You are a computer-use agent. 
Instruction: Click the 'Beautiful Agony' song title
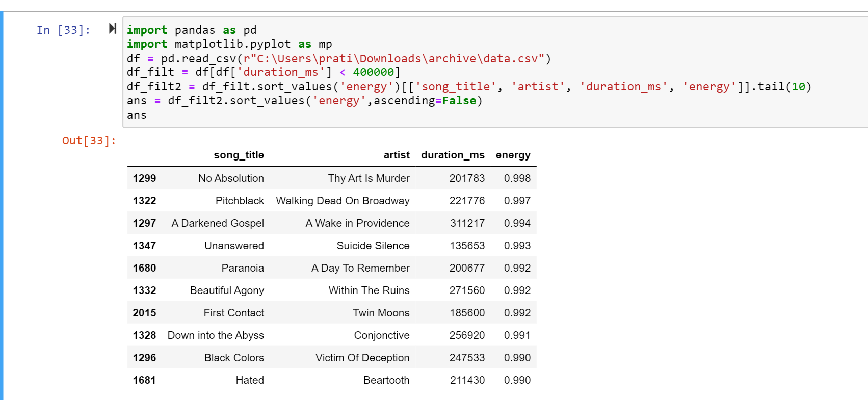(x=227, y=290)
